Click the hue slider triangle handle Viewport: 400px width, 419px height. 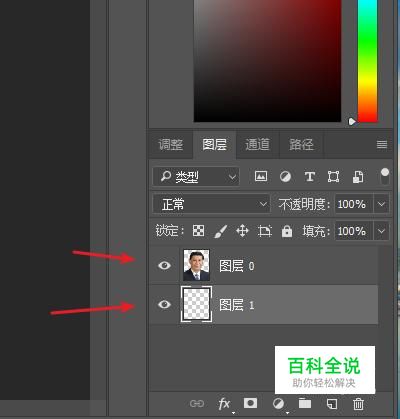click(352, 122)
